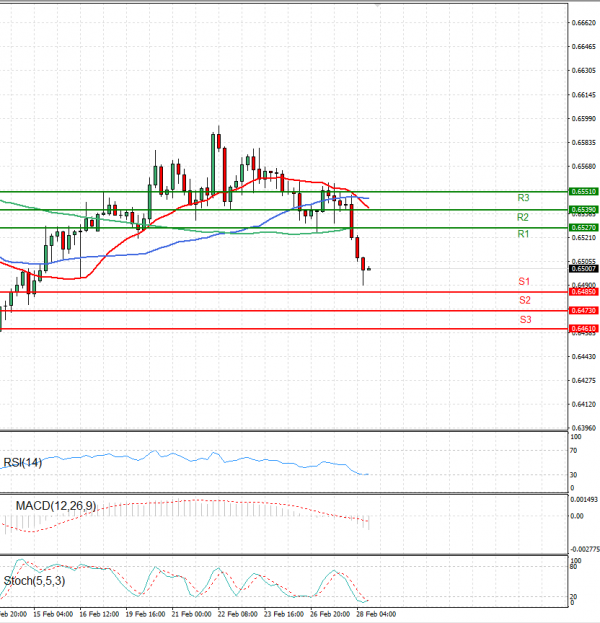
Task: Select the S2 support label
Action: pos(525,300)
